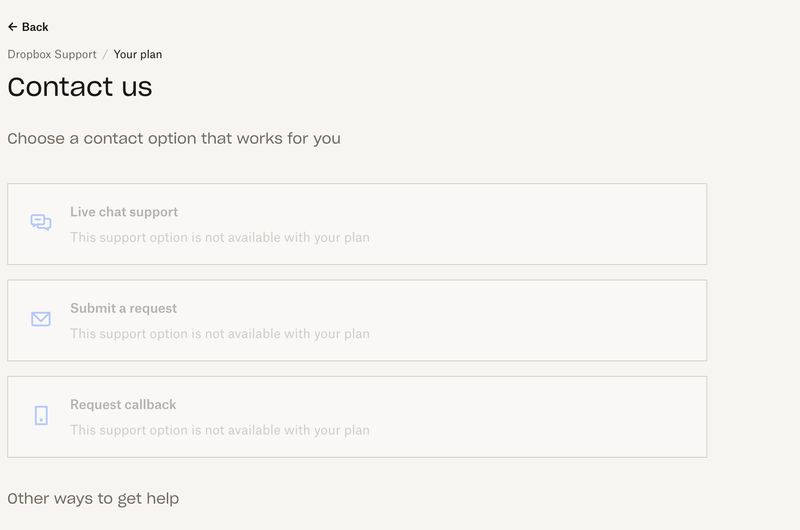Select the "Live chat support" title
Image resolution: width=800 pixels, height=530 pixels.
tap(124, 212)
